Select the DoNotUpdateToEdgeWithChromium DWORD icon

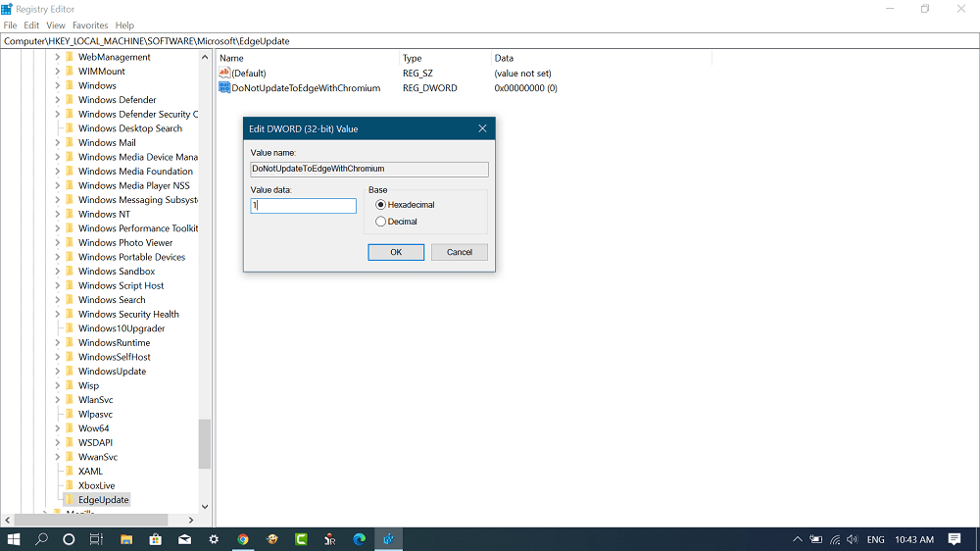coord(224,87)
